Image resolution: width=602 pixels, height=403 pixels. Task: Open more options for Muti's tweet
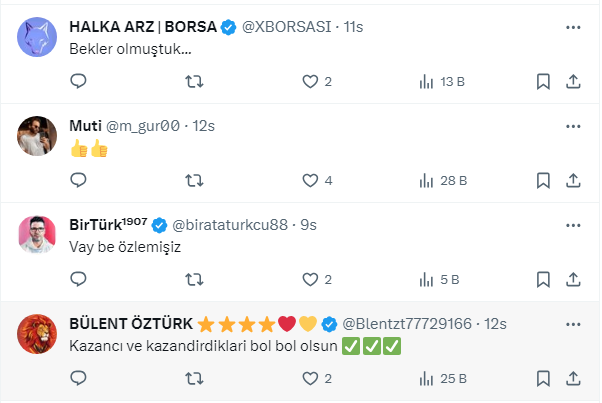(x=573, y=127)
